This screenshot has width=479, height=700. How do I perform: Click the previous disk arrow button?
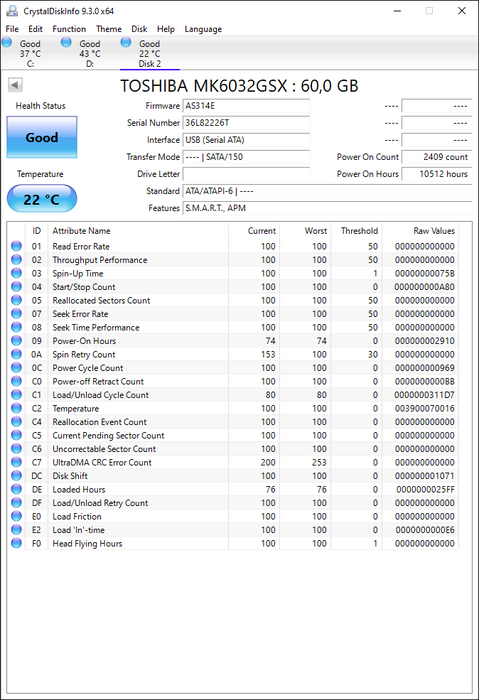coord(15,85)
